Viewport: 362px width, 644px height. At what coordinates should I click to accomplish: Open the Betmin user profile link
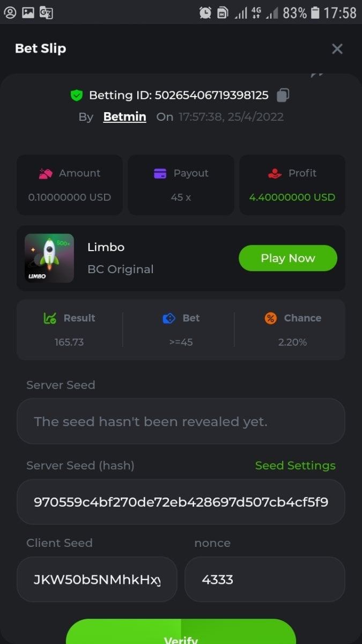point(124,116)
